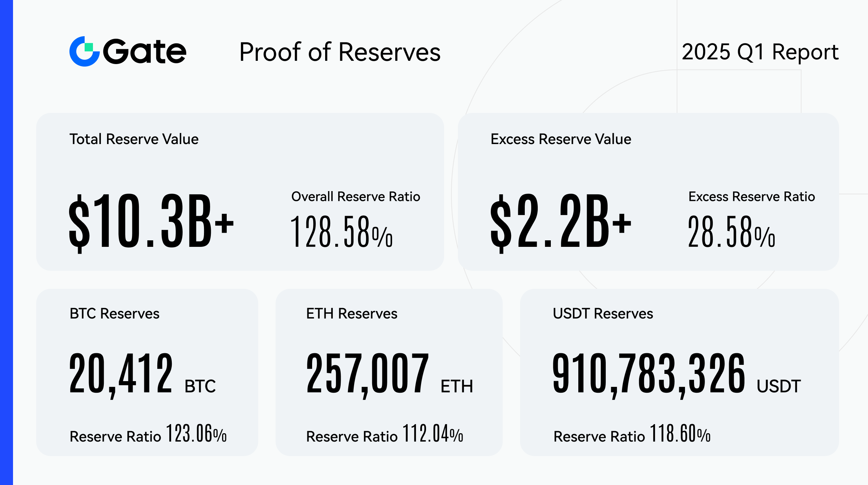Click the Gate wordmark text
Image resolution: width=868 pixels, height=485 pixels.
[145, 52]
